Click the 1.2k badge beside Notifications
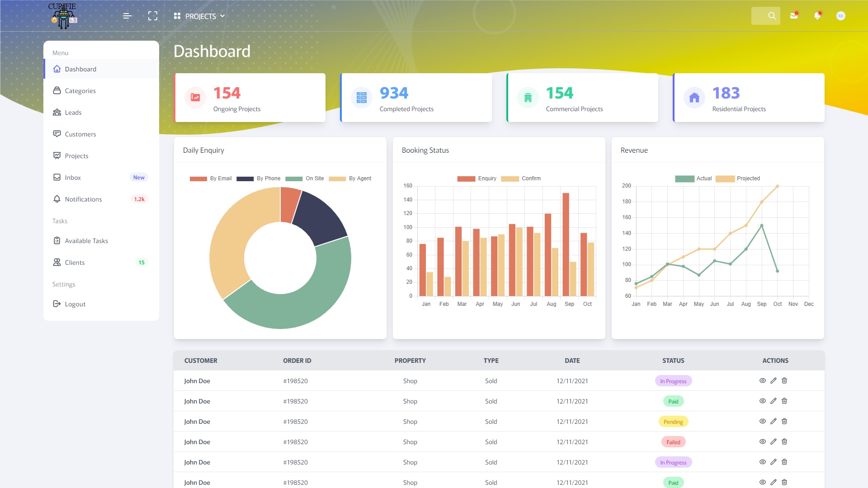The height and width of the screenshot is (488, 868). 139,199
